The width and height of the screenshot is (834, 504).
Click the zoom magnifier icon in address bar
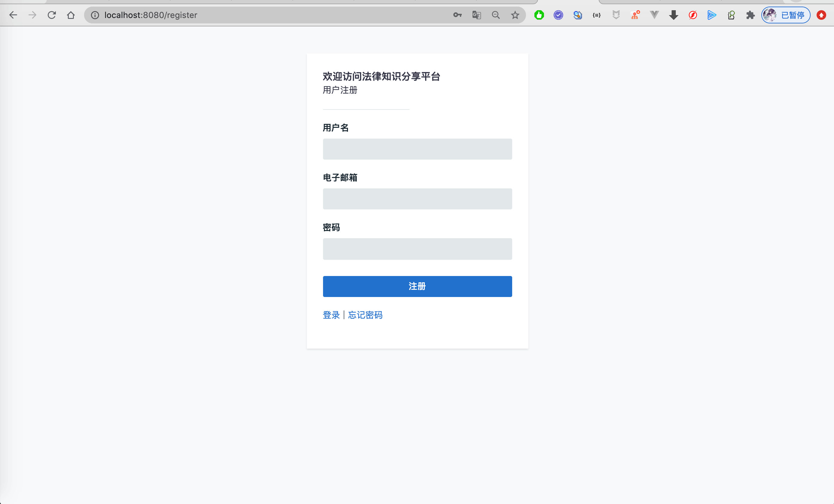496,15
